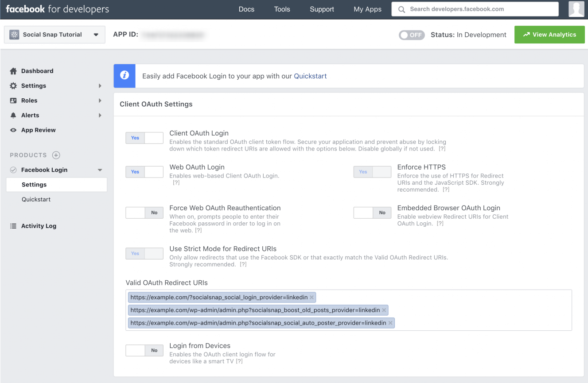
Task: Click the View Analytics button
Action: 549,34
